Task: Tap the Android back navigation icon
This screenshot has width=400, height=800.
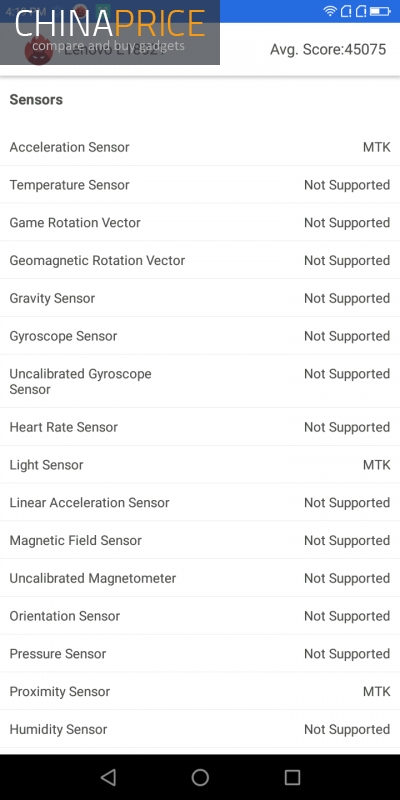Action: point(108,777)
